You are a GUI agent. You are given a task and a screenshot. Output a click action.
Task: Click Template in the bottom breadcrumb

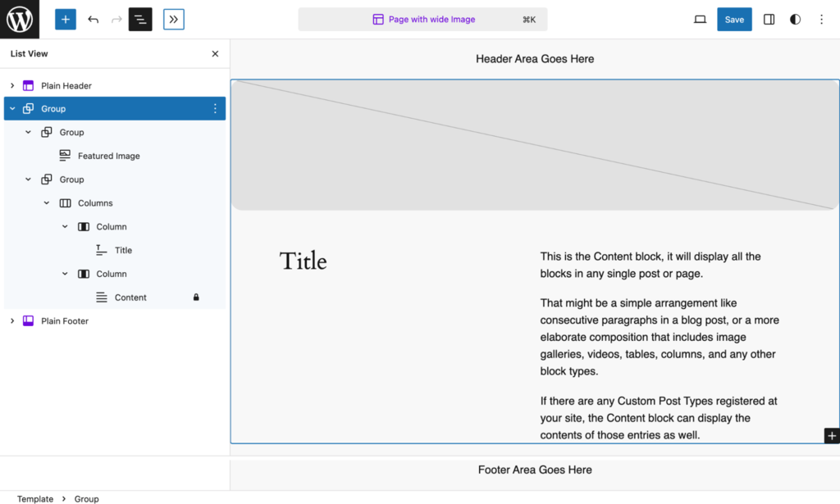pos(34,498)
